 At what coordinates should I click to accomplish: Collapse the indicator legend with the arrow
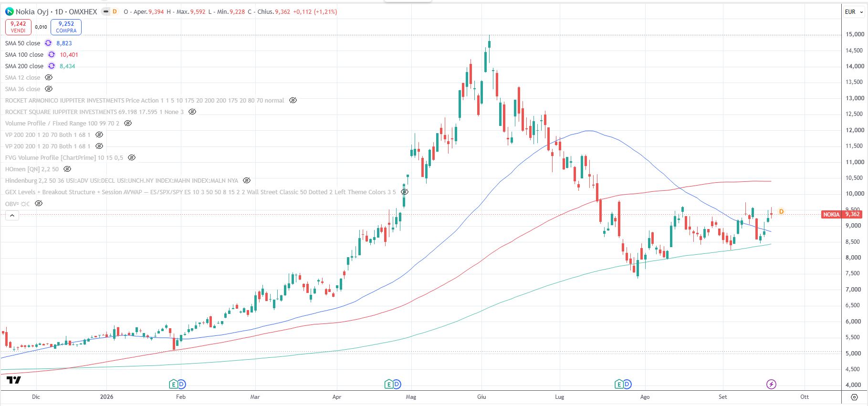pyautogui.click(x=12, y=216)
